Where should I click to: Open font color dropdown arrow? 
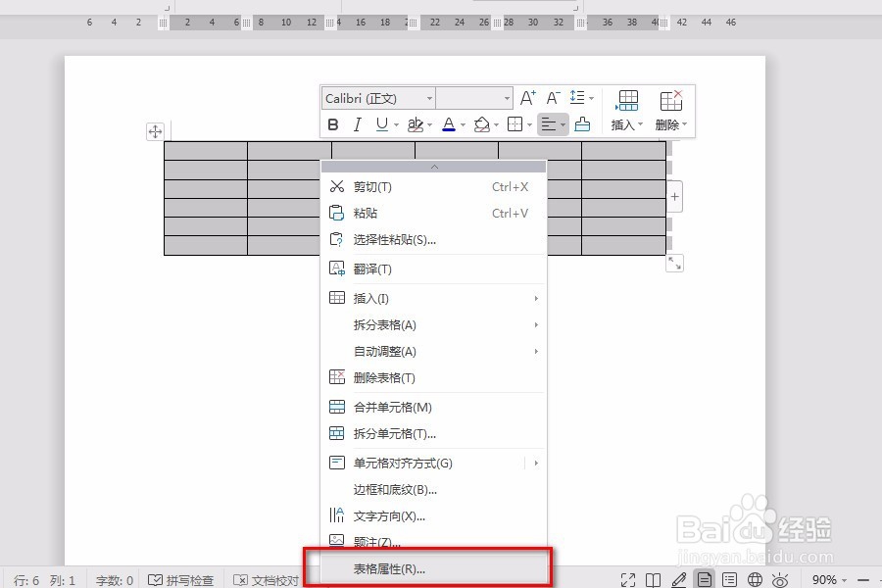tap(463, 124)
